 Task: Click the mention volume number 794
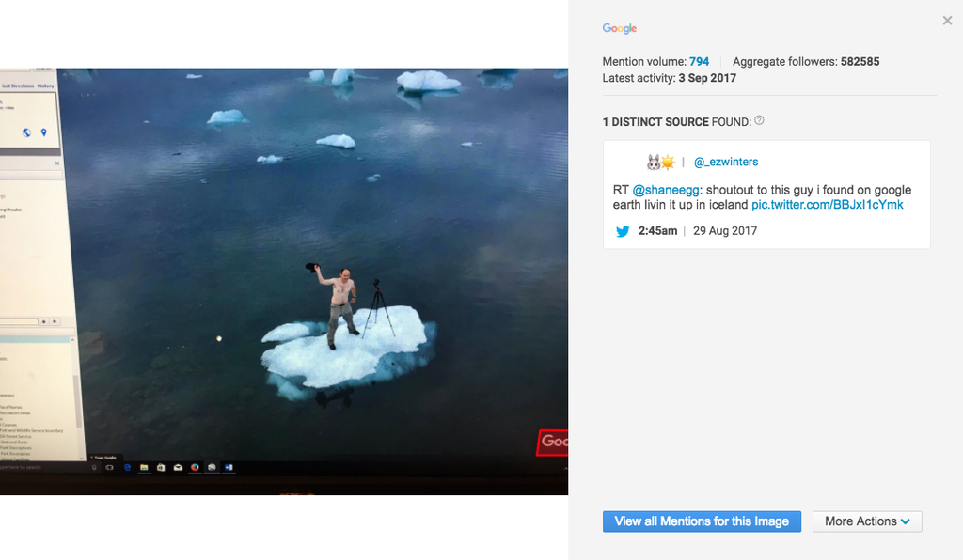[699, 62]
